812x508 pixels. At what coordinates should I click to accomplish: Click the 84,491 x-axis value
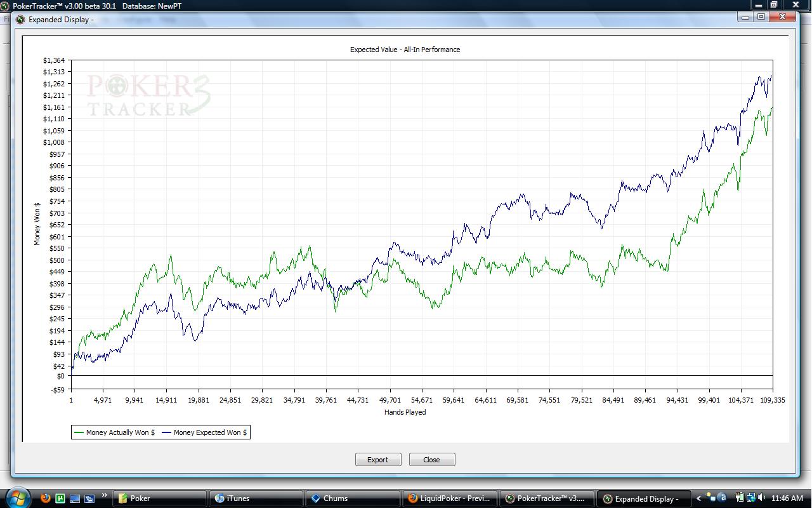coord(613,400)
